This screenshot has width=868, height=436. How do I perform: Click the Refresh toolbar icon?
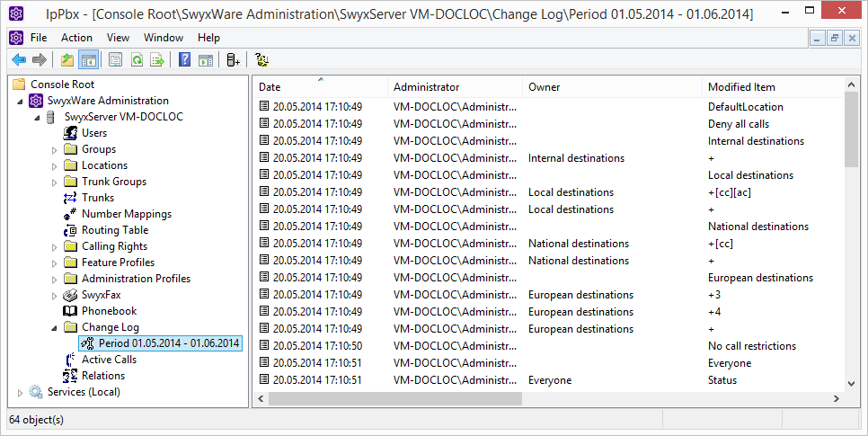137,60
